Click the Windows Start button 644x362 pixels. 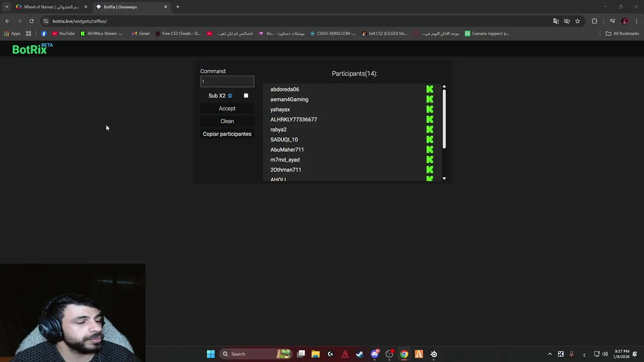[211, 354]
